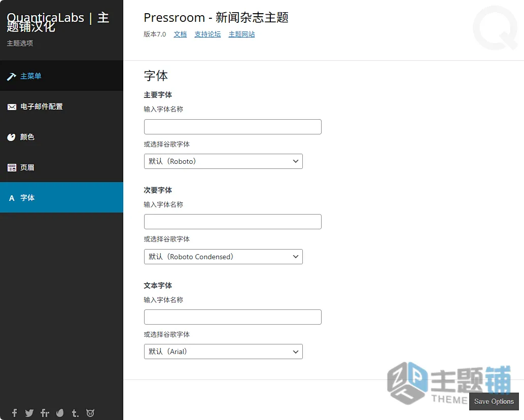The width and height of the screenshot is (524, 420).
Task: Open the 页眉 header section
Action: click(61, 167)
